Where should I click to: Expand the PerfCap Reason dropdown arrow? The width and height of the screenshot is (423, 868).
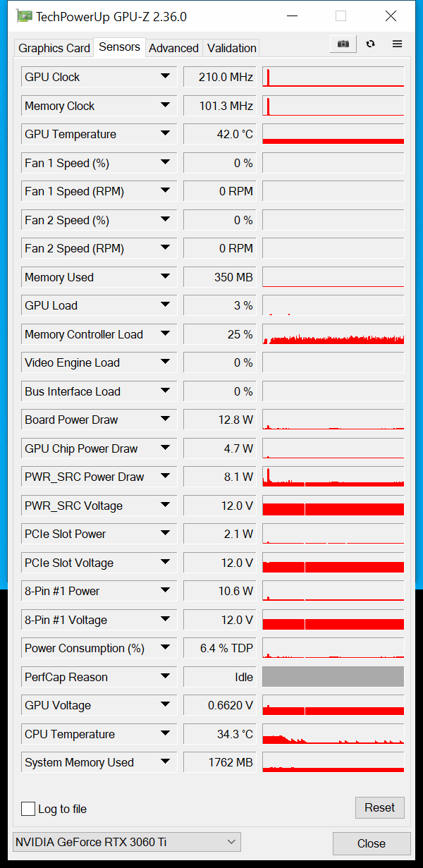coord(165,676)
